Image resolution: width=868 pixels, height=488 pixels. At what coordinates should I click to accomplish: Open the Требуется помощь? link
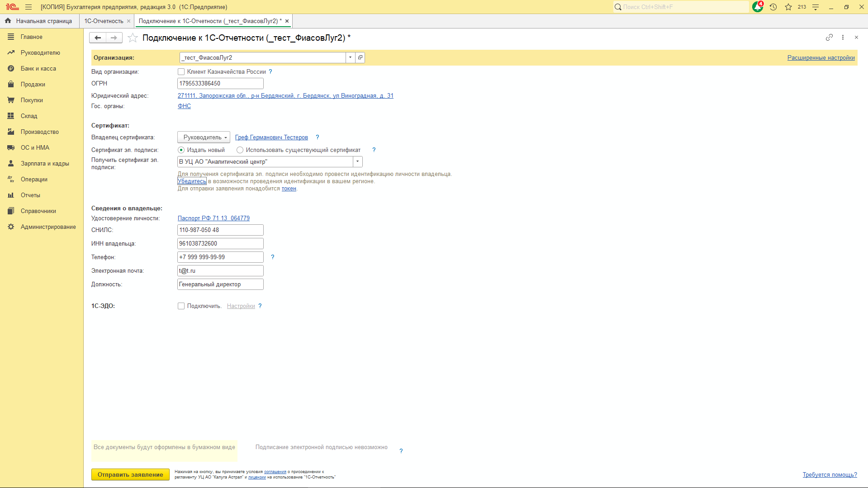830,474
